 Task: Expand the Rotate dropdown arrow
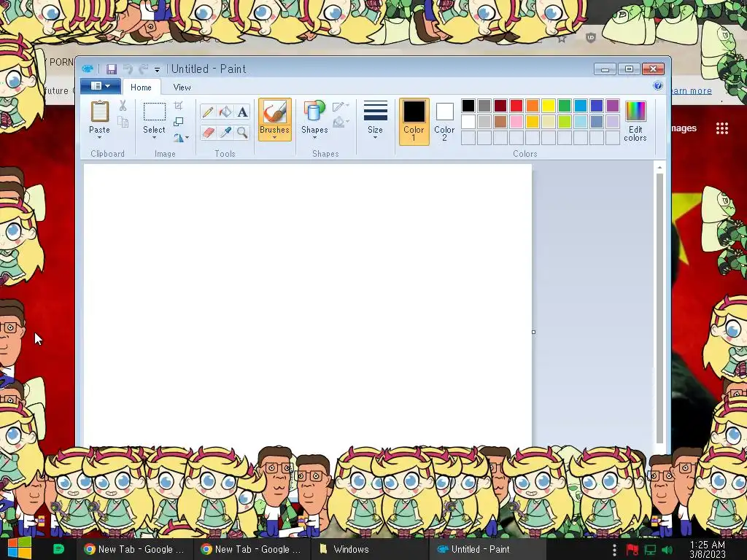187,138
